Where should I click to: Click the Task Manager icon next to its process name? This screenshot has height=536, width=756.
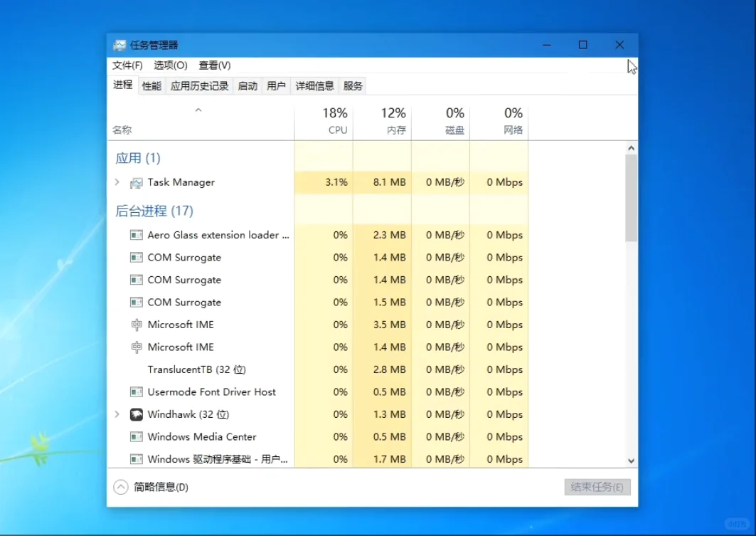point(137,182)
